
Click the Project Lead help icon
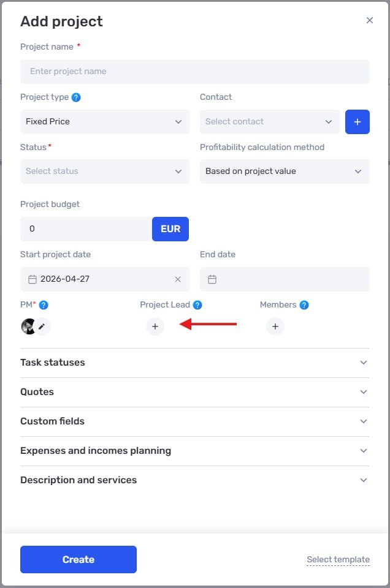point(197,305)
